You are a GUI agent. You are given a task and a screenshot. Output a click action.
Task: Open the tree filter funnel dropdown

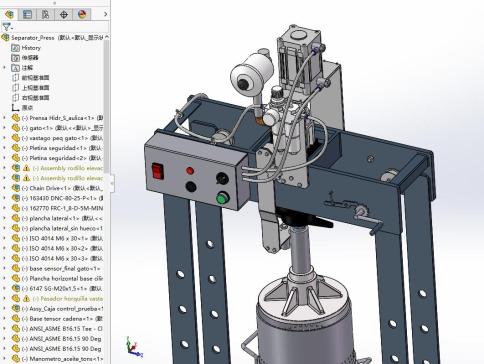click(7, 27)
